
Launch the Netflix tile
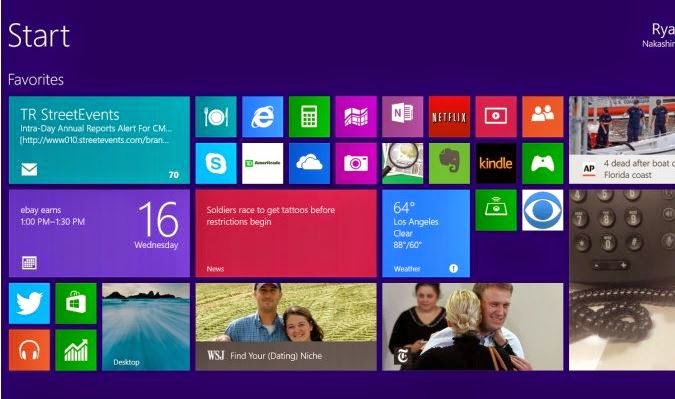(449, 117)
